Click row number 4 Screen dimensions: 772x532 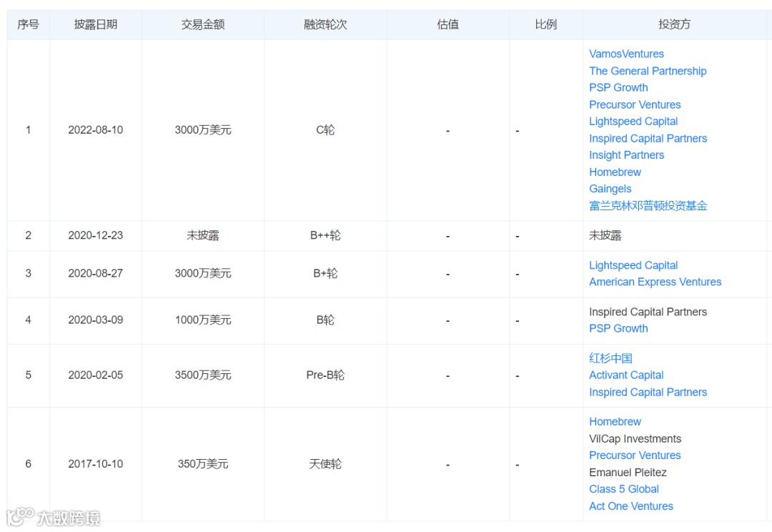tap(28, 320)
